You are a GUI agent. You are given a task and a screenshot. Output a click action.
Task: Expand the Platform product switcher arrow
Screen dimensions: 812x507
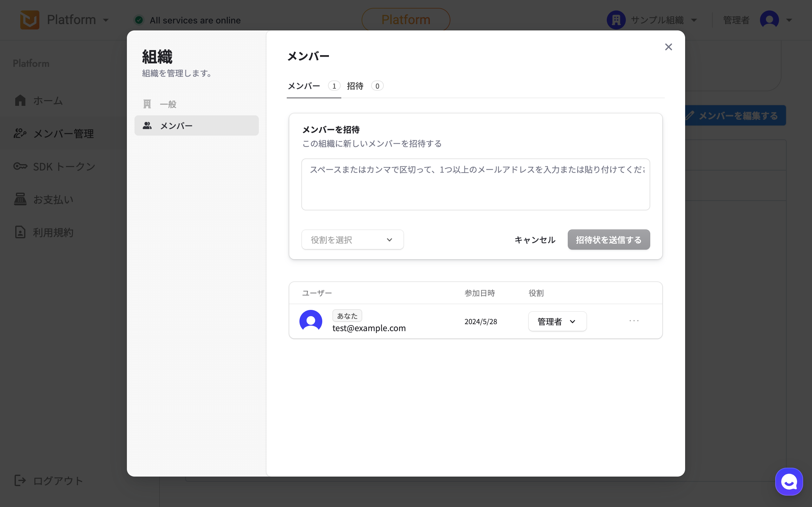coord(106,20)
